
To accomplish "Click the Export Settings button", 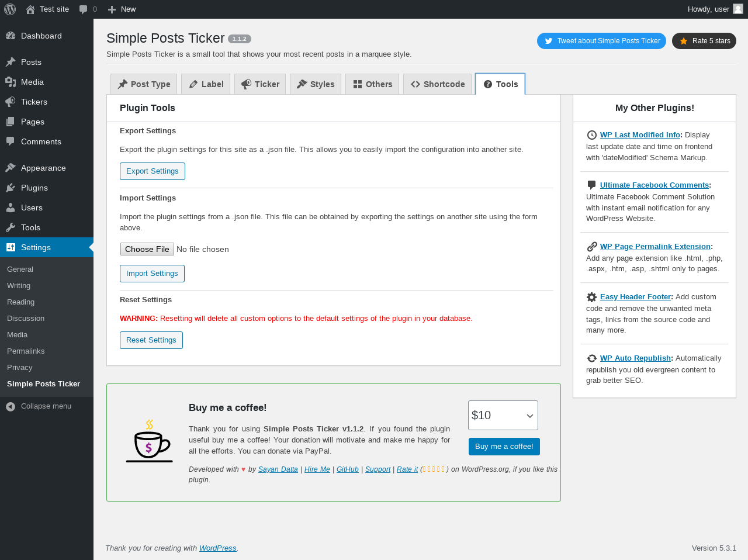I will [153, 171].
